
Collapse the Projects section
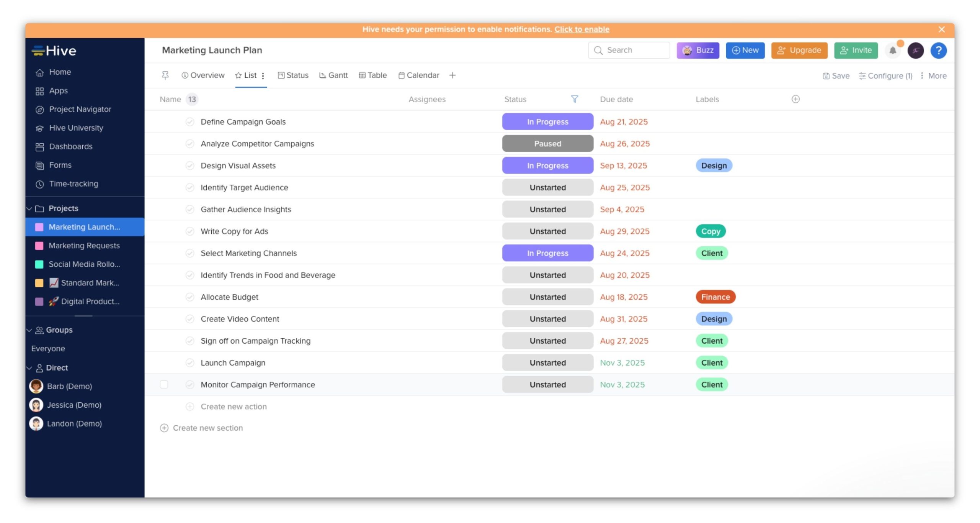tap(29, 209)
